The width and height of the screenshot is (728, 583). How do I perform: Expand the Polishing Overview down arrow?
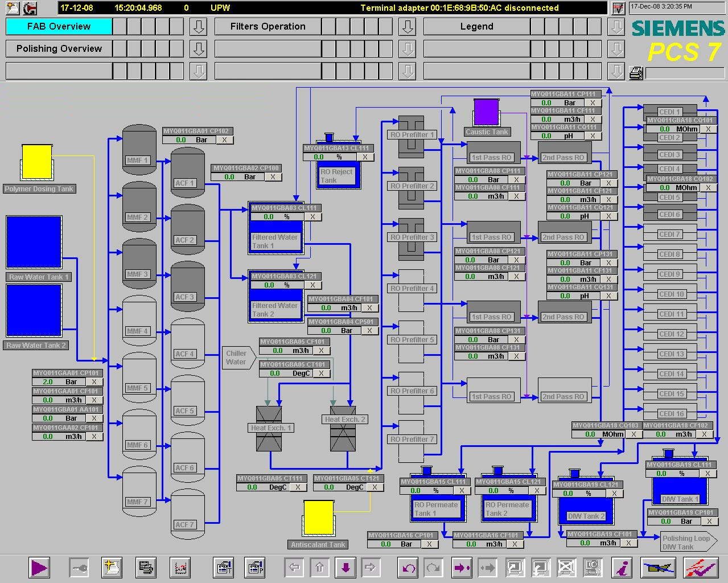coord(198,49)
